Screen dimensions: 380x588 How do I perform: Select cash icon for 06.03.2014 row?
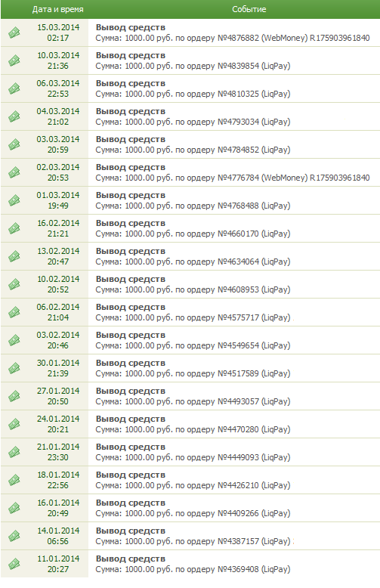point(14,88)
